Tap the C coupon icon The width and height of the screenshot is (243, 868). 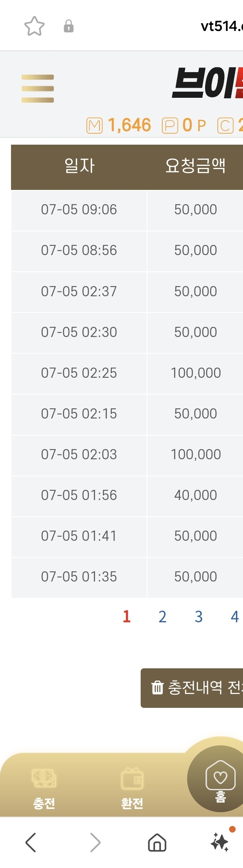225,126
